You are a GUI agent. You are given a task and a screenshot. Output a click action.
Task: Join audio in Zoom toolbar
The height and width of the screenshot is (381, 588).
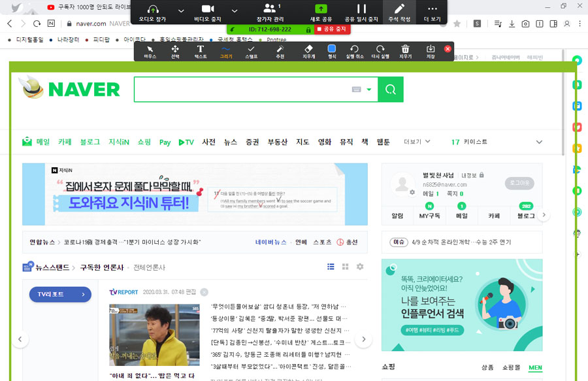click(153, 12)
